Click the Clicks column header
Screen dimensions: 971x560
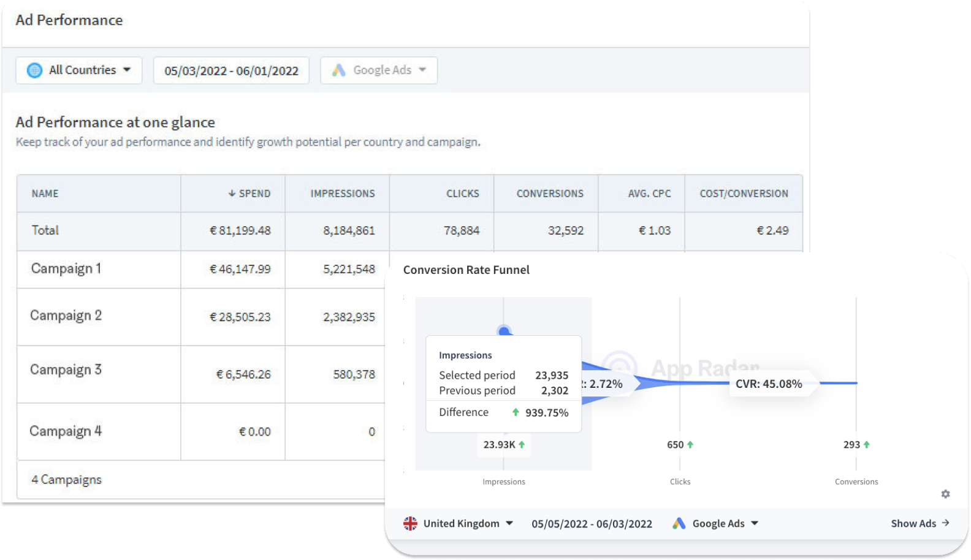(x=462, y=194)
